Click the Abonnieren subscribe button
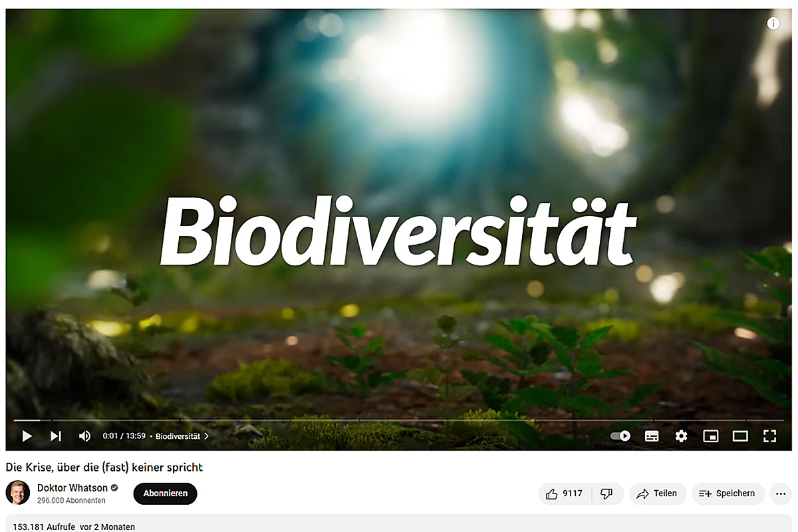798x532 pixels. point(166,493)
